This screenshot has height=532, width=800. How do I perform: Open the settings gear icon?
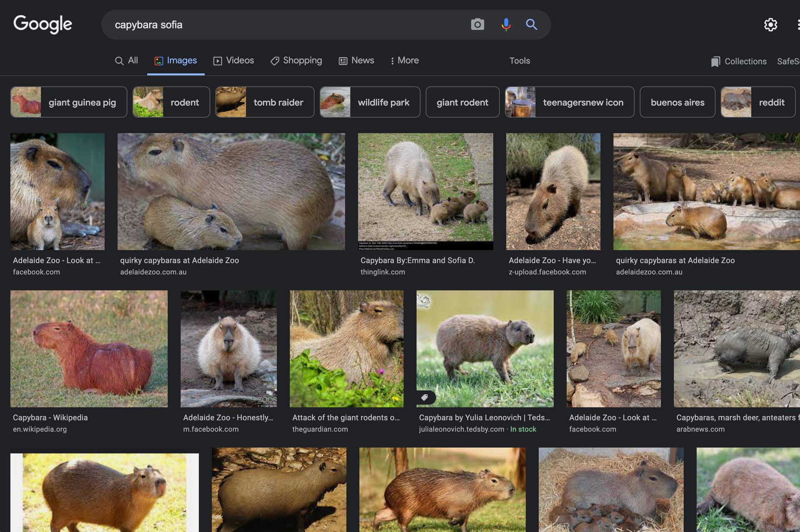click(770, 25)
